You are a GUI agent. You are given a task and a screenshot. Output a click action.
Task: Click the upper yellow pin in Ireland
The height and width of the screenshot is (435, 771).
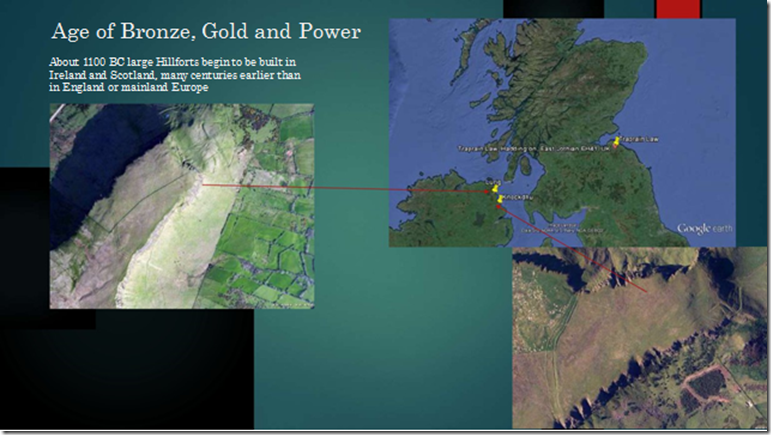click(x=495, y=188)
